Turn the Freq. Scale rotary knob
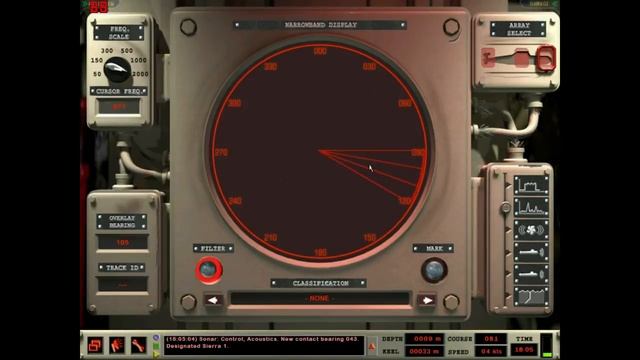Screen dimensions: 640x360 pos(117,69)
